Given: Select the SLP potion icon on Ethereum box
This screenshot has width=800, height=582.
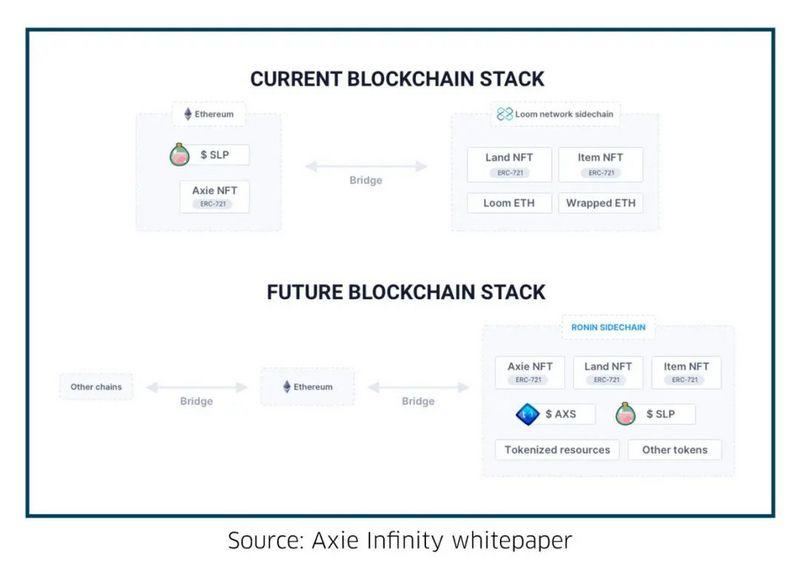Looking at the screenshot, I should point(180,155).
